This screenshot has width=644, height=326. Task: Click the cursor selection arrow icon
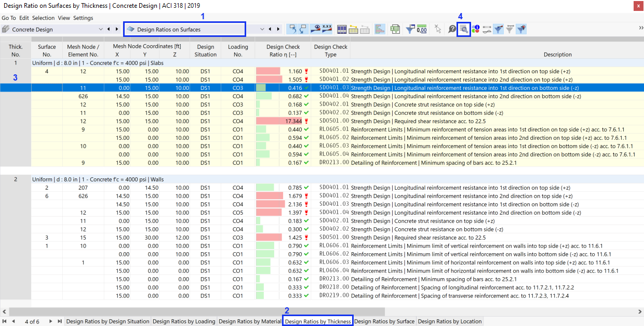pyautogui.click(x=437, y=30)
